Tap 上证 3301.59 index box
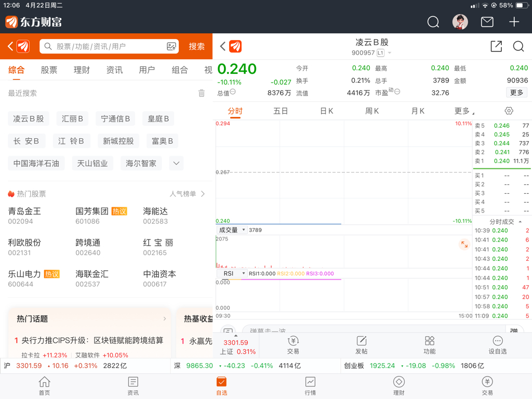 click(236, 347)
